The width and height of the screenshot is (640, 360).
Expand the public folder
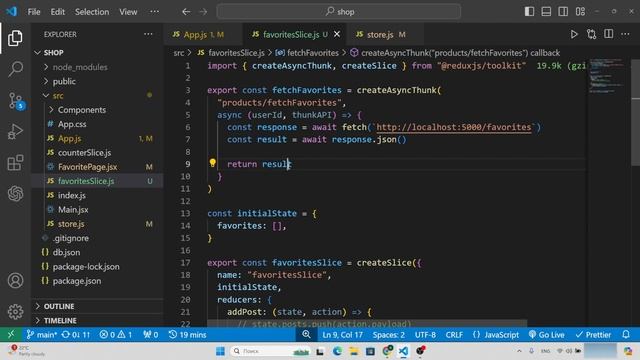[97, 81]
